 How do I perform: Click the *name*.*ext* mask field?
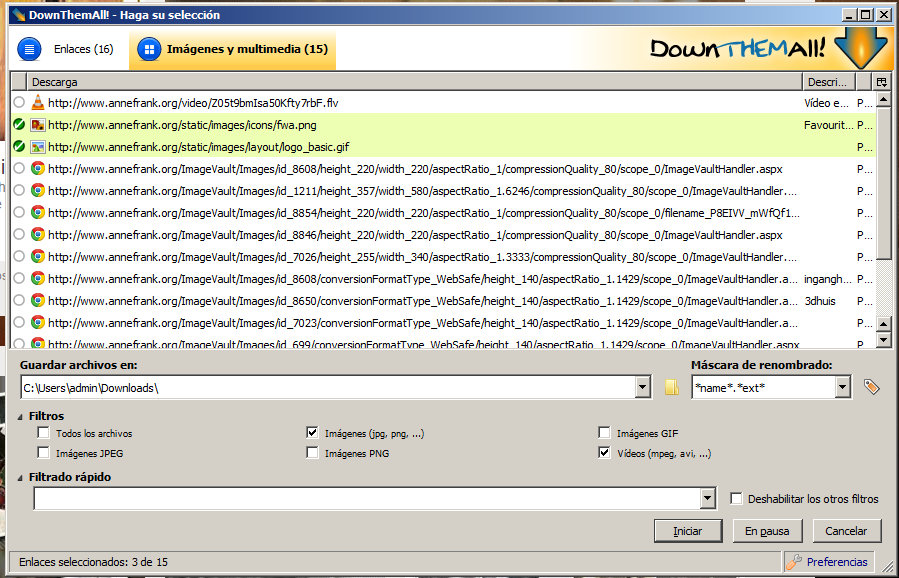[763, 388]
